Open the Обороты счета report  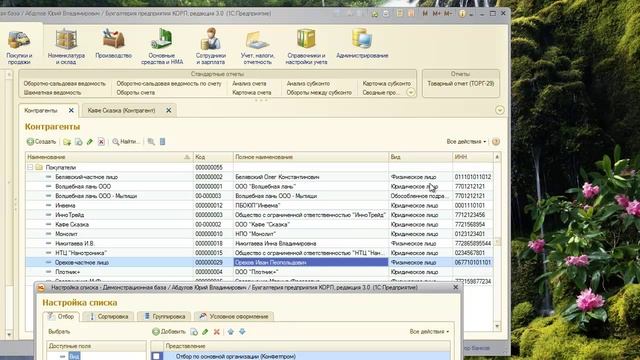click(x=136, y=93)
